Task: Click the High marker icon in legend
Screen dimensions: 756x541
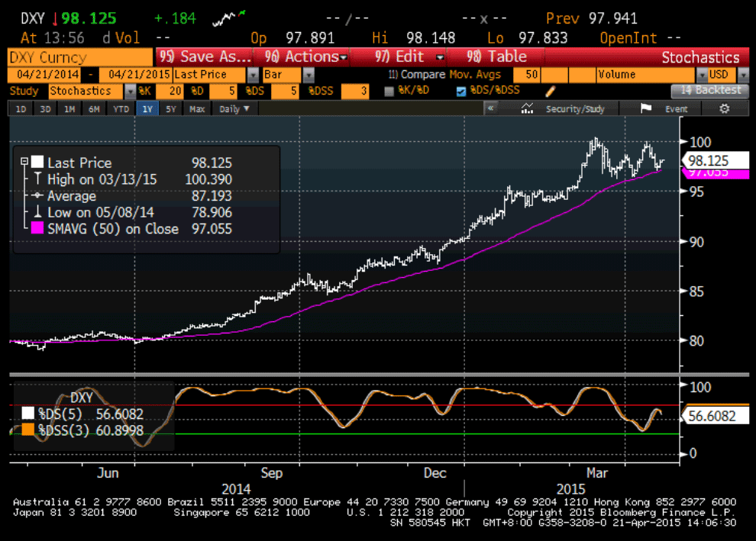Action: pos(37,179)
